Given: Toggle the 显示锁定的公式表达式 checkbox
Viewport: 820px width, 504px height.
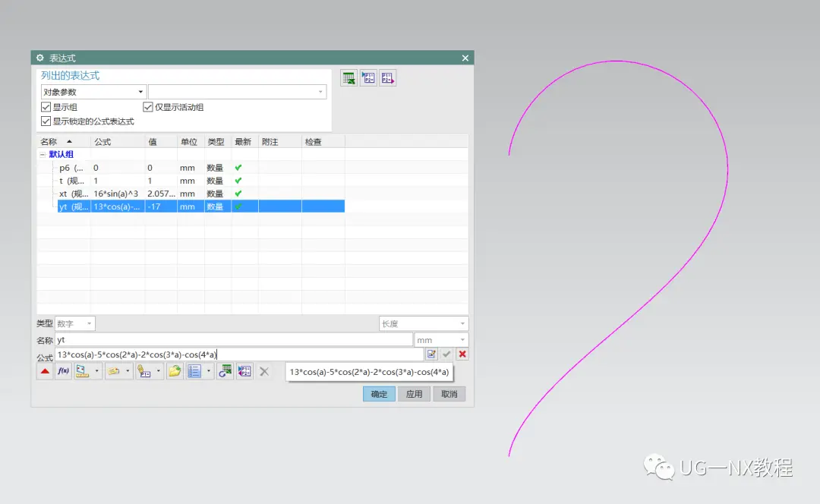Looking at the screenshot, I should coord(46,121).
